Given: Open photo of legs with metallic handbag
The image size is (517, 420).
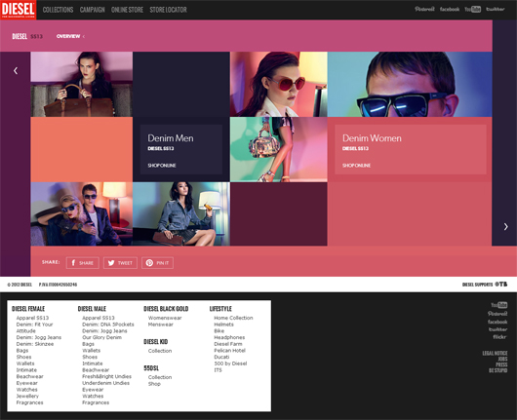Looking at the screenshot, I should click(279, 149).
